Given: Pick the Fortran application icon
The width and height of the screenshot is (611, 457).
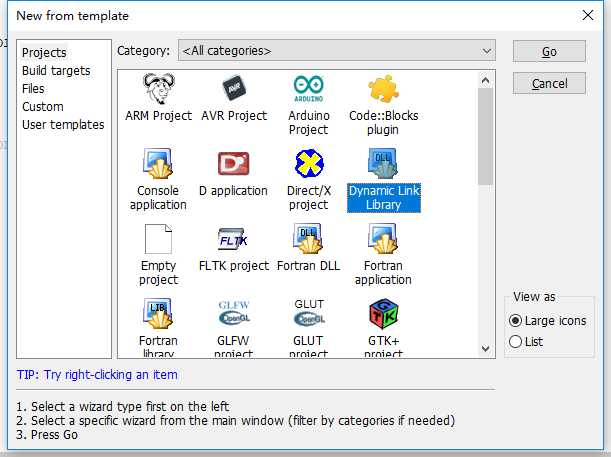Looking at the screenshot, I should coord(383,238).
